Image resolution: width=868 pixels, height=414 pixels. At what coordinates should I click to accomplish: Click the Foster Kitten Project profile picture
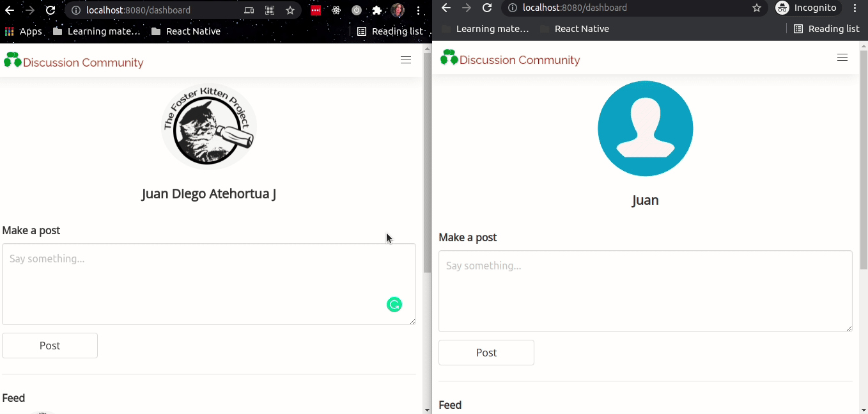coord(209,127)
